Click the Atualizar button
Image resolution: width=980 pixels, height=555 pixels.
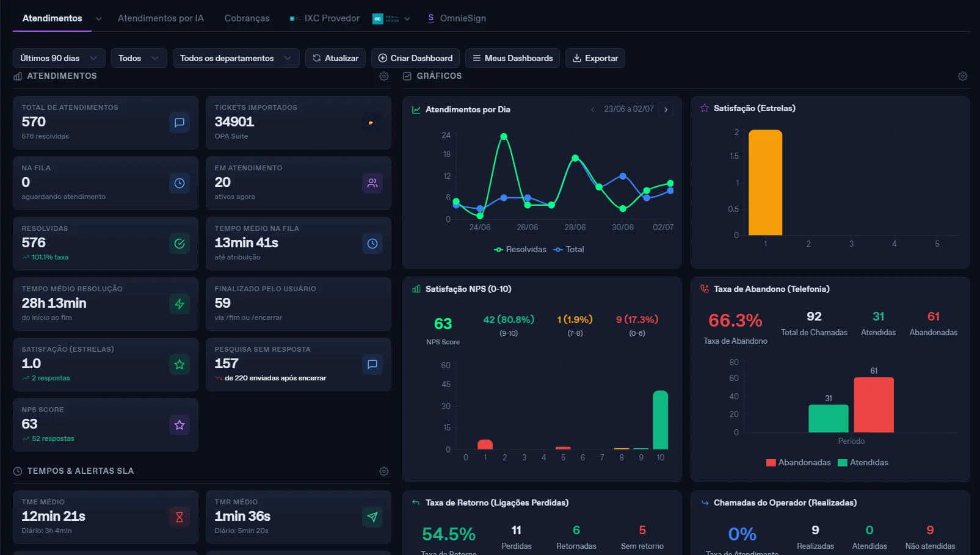pyautogui.click(x=336, y=58)
